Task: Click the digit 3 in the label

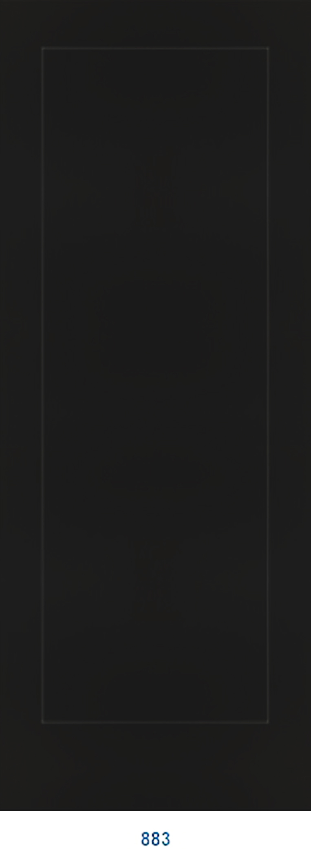Action: [165, 839]
